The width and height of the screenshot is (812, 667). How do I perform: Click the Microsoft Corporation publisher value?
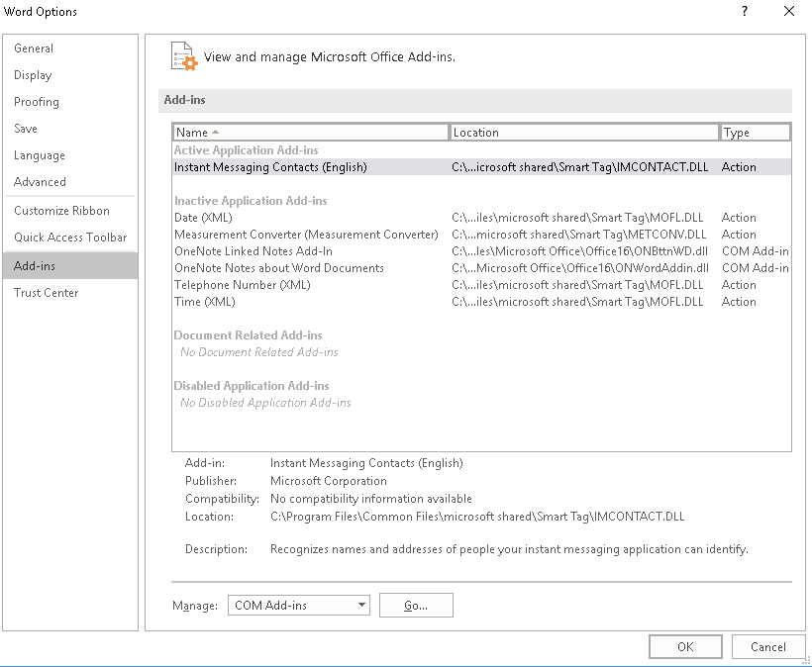[329, 481]
